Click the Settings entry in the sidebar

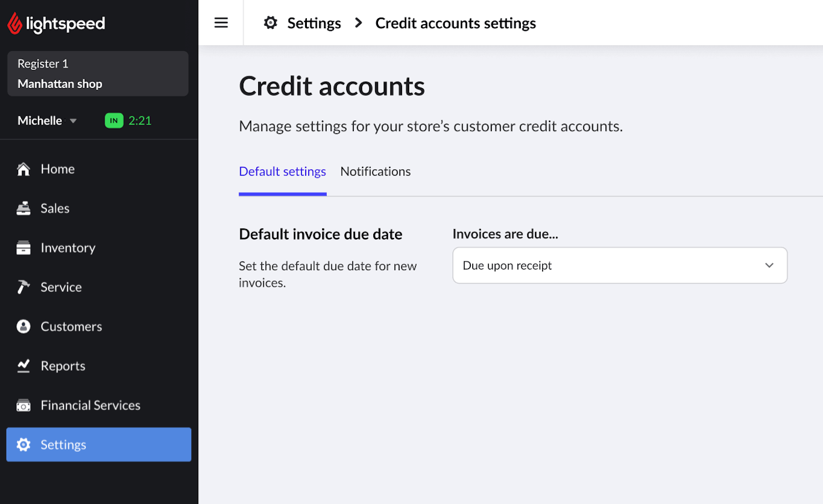coord(63,445)
